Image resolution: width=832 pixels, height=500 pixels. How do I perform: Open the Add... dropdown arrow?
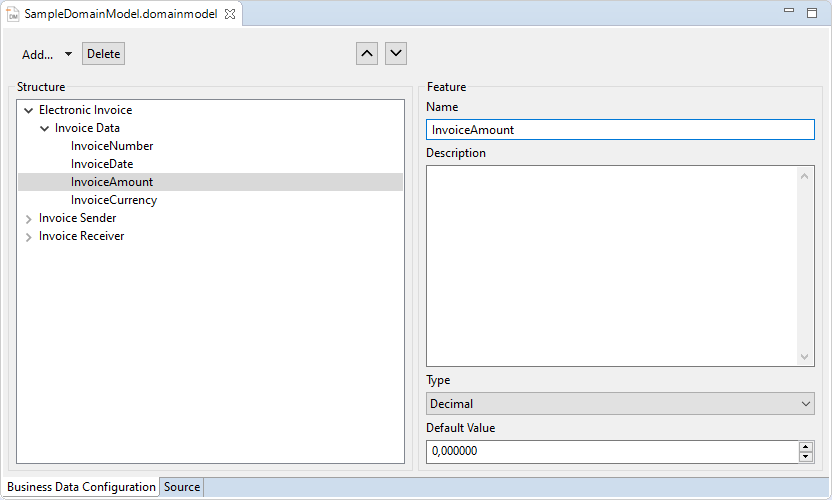pyautogui.click(x=68, y=55)
